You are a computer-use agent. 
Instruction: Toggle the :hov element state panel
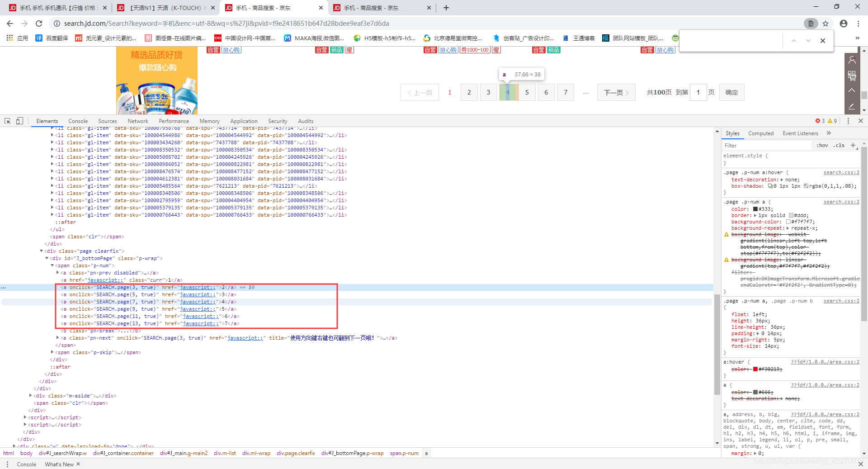coord(822,146)
